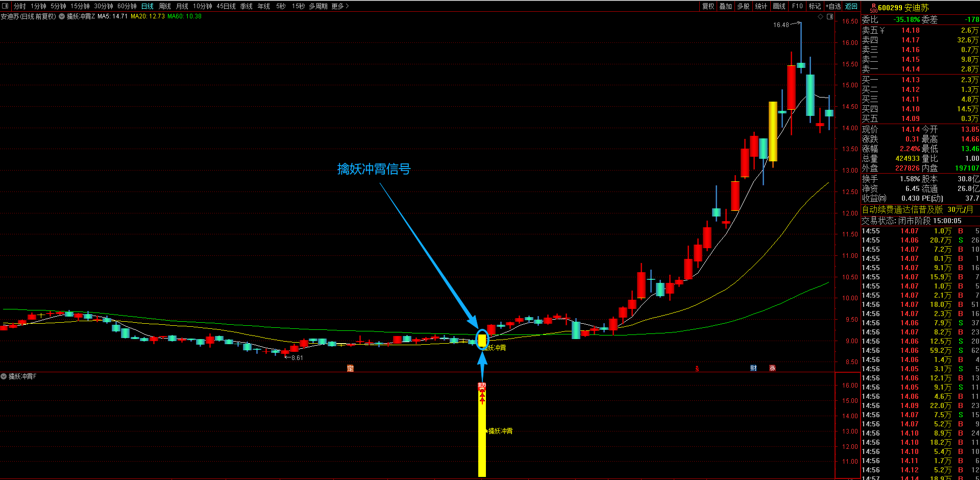Switch to 1分钟 period
This screenshot has width=980, height=480.
coord(38,6)
